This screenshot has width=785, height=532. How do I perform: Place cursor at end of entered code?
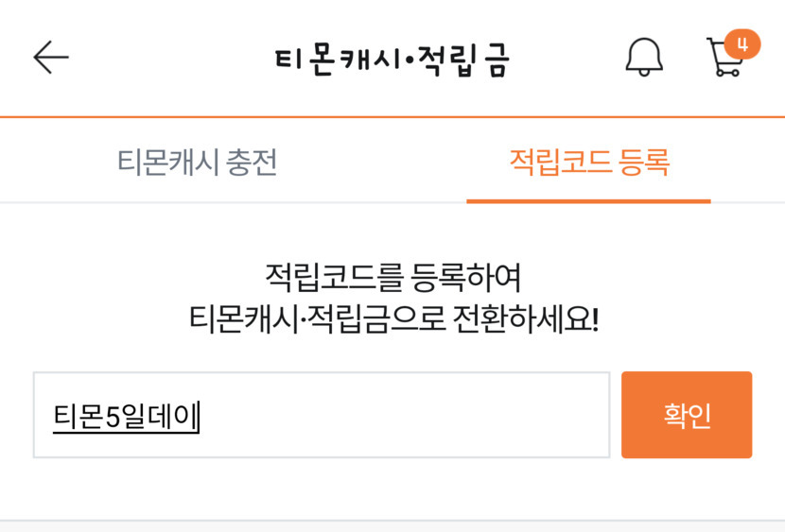(x=199, y=416)
